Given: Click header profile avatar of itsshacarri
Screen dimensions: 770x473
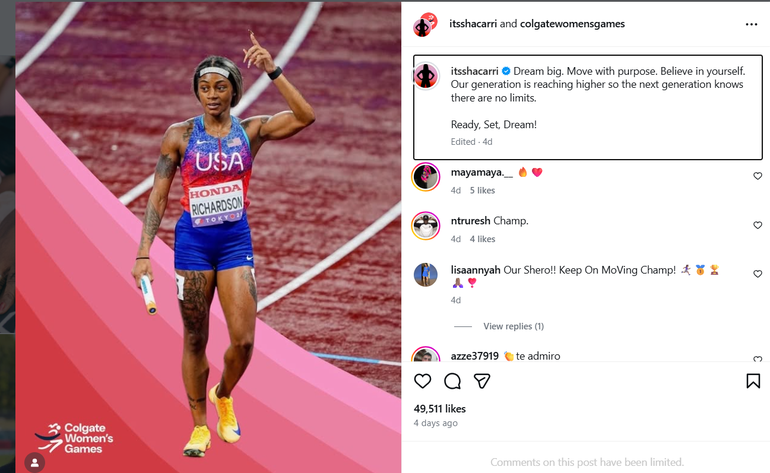Looking at the screenshot, I should click(425, 25).
